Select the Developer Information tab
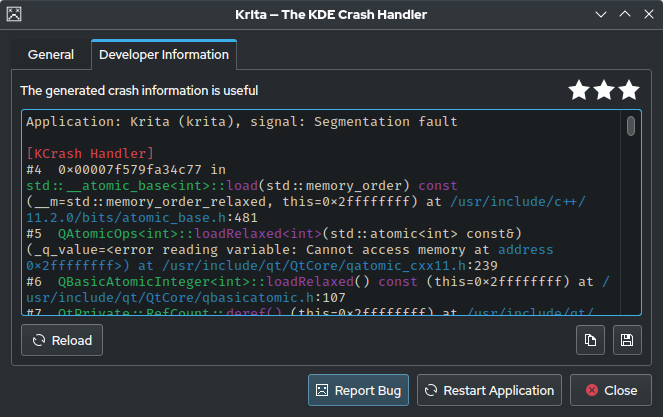The width and height of the screenshot is (663, 417). 163,54
